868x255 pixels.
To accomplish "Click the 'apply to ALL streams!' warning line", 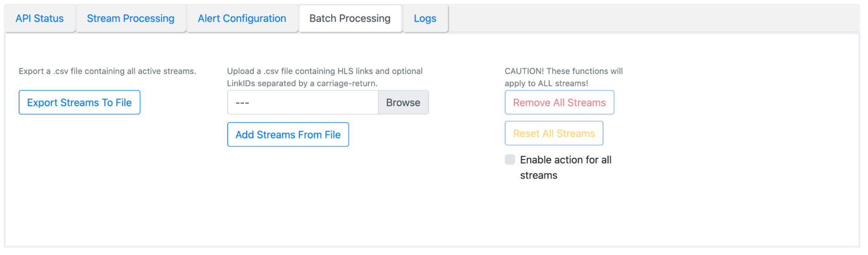I will point(546,83).
